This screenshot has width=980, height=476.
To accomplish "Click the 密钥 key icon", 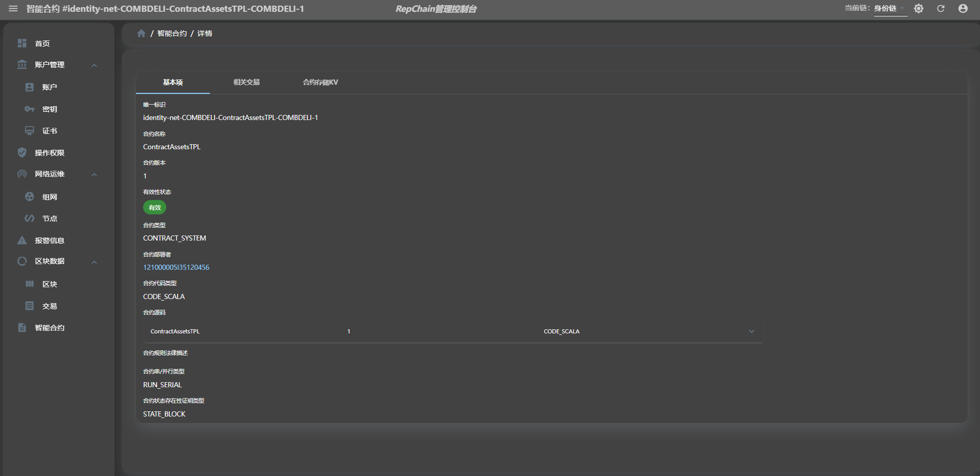I will [30, 109].
